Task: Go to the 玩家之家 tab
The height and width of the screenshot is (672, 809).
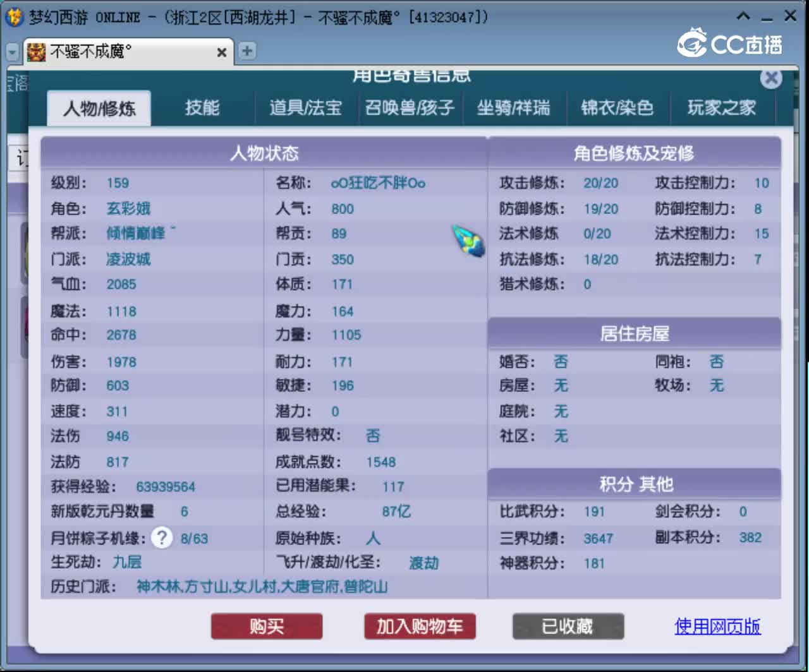Action: pyautogui.click(x=722, y=107)
